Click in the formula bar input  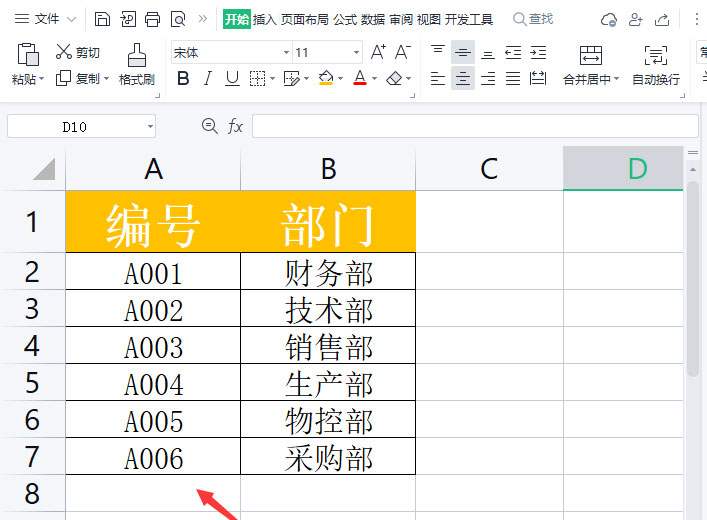[475, 126]
